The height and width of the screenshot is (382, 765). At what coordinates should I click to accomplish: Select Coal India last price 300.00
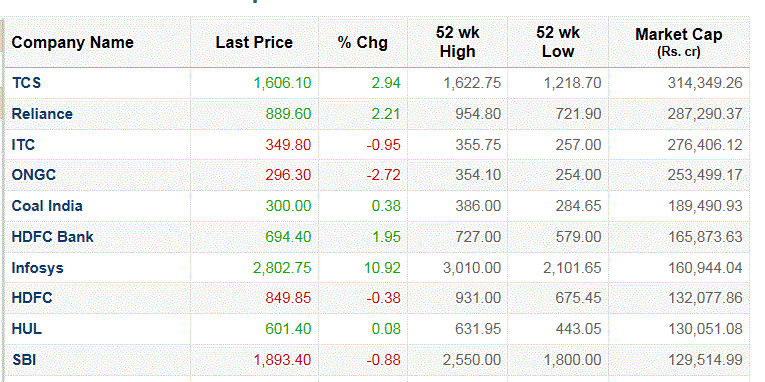point(288,206)
